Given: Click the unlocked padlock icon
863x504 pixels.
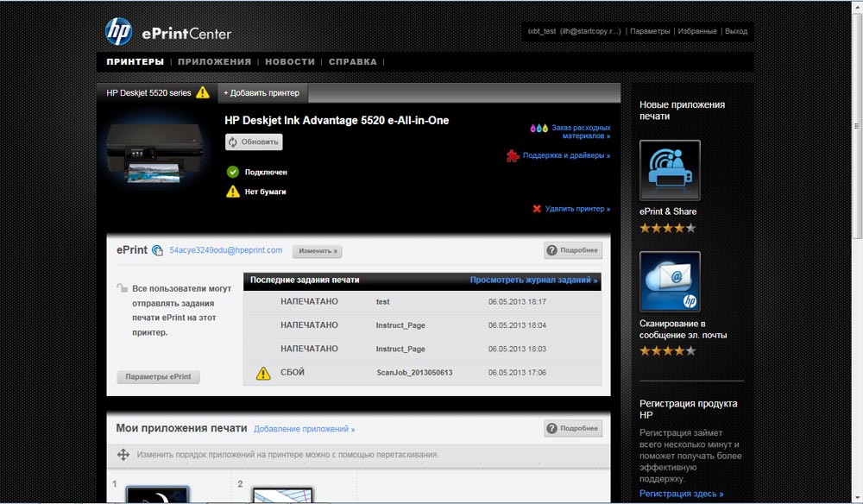Looking at the screenshot, I should (x=122, y=287).
